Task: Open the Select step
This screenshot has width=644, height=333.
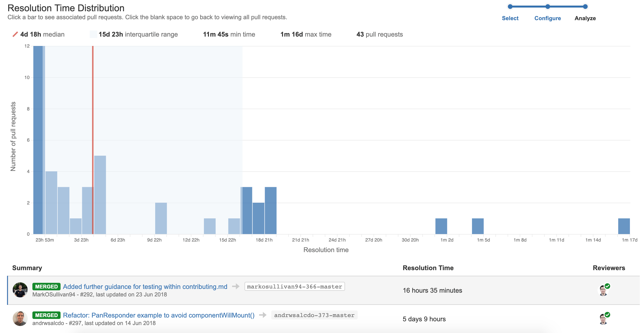Action: tap(510, 18)
